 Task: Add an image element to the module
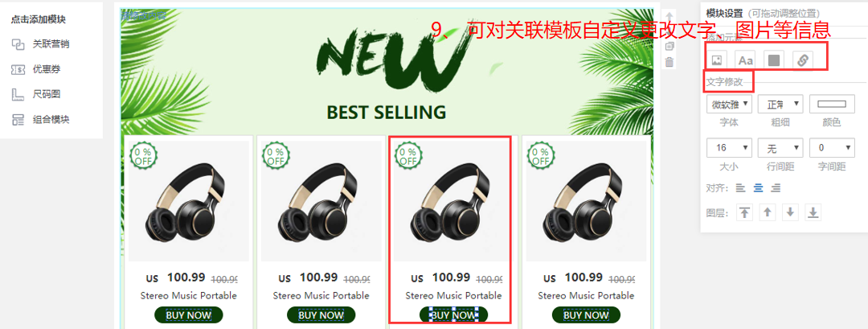pos(717,60)
